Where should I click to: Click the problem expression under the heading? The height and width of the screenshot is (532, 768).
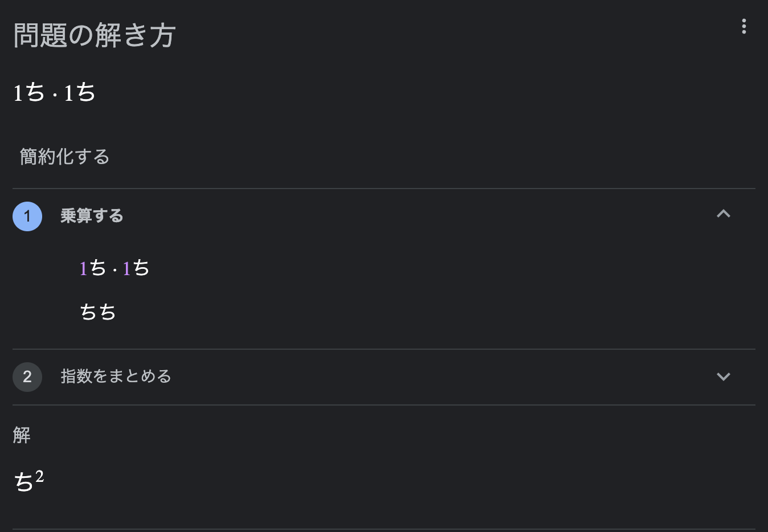(54, 92)
